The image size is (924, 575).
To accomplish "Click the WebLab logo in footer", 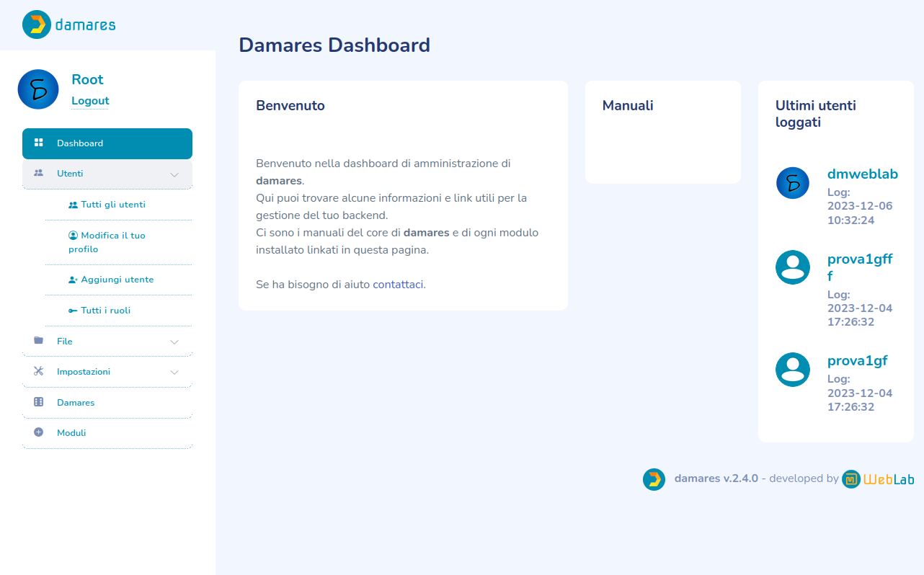I will (x=878, y=479).
